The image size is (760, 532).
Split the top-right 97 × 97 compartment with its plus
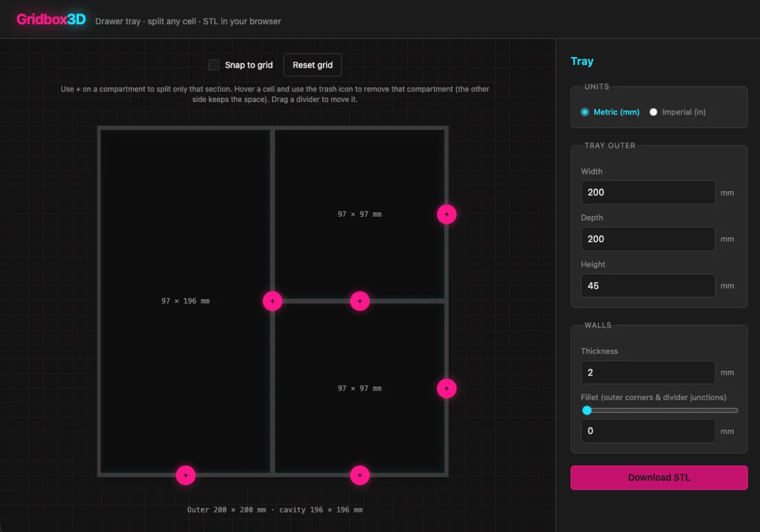pos(446,214)
